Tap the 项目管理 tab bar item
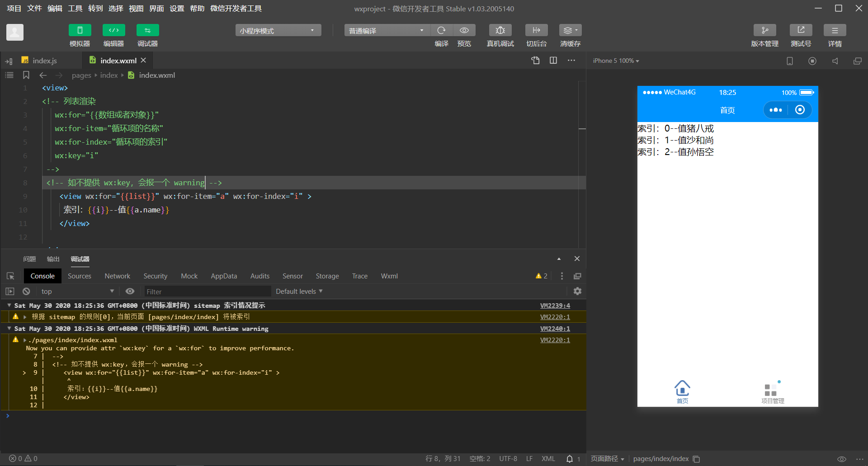The image size is (868, 466). click(773, 392)
